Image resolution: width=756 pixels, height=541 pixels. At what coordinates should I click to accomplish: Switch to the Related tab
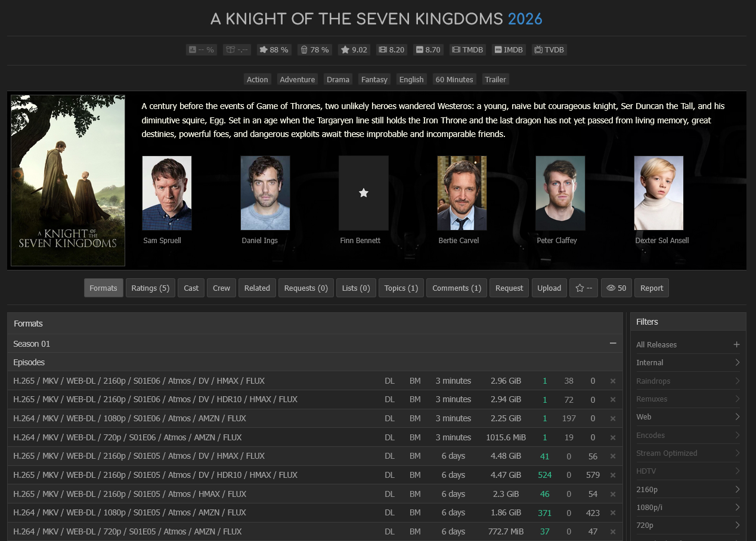click(x=257, y=288)
